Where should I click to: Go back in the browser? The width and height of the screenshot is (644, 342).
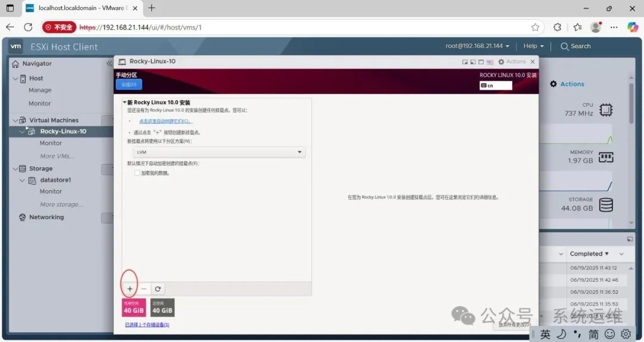[10, 27]
